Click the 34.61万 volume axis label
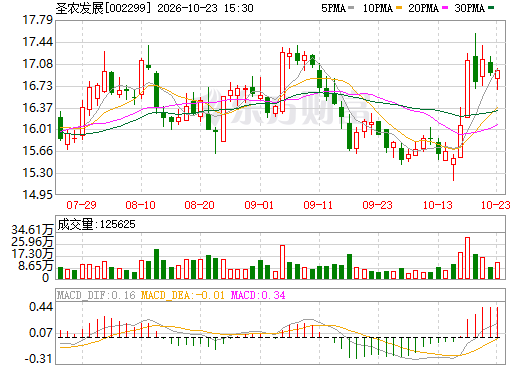This screenshot has height=365, width=520. (32, 230)
